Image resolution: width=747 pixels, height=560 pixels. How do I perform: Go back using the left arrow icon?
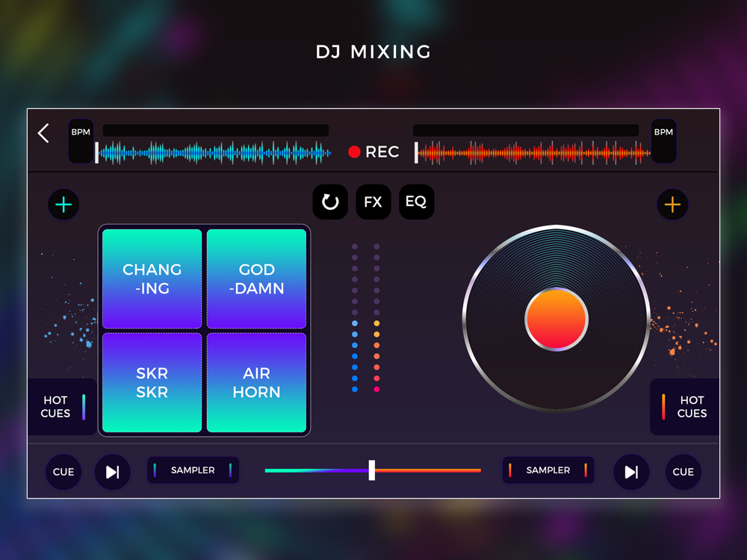(x=43, y=134)
